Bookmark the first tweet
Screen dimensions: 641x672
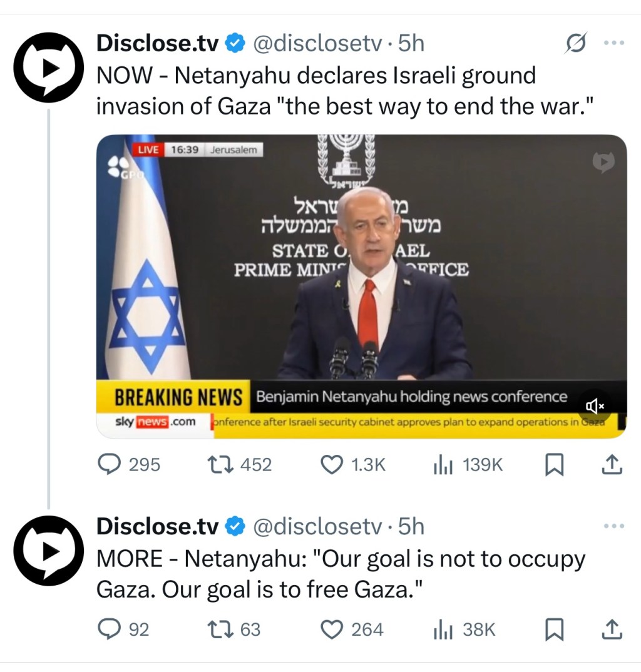pyautogui.click(x=554, y=465)
